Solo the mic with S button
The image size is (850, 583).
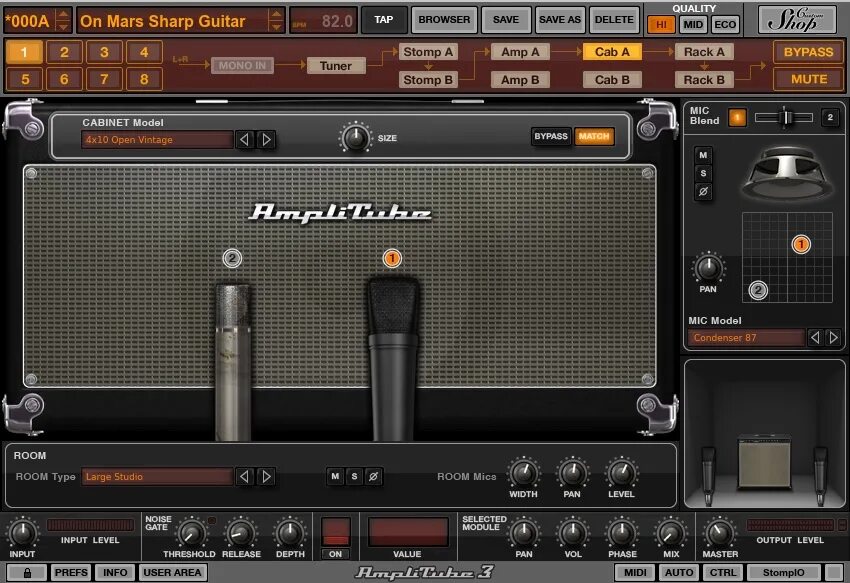pyautogui.click(x=703, y=174)
